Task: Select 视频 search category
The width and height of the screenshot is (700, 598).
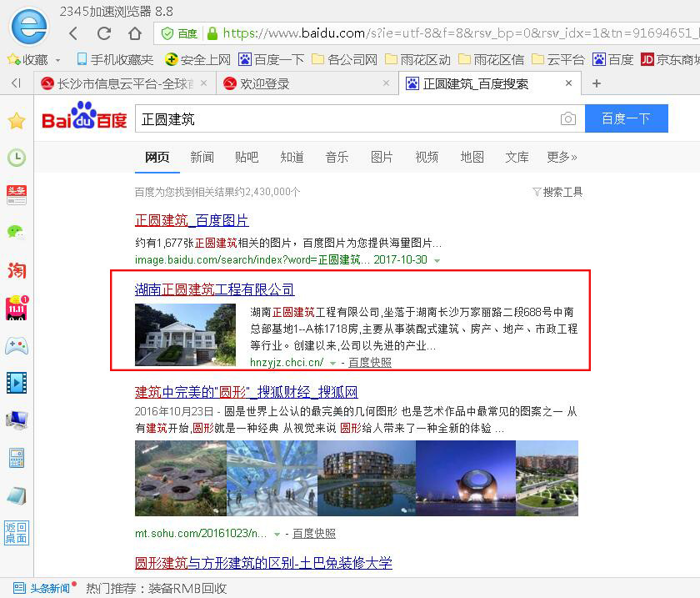Action: pos(427,157)
